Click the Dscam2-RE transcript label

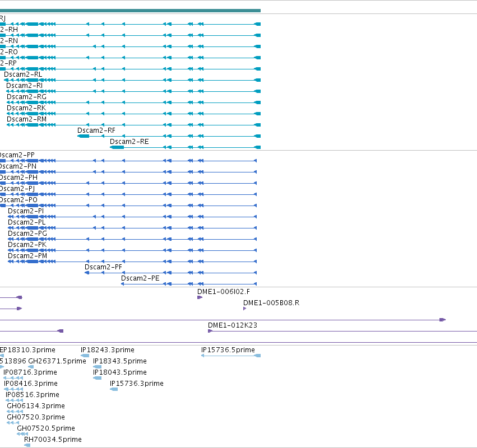click(129, 142)
